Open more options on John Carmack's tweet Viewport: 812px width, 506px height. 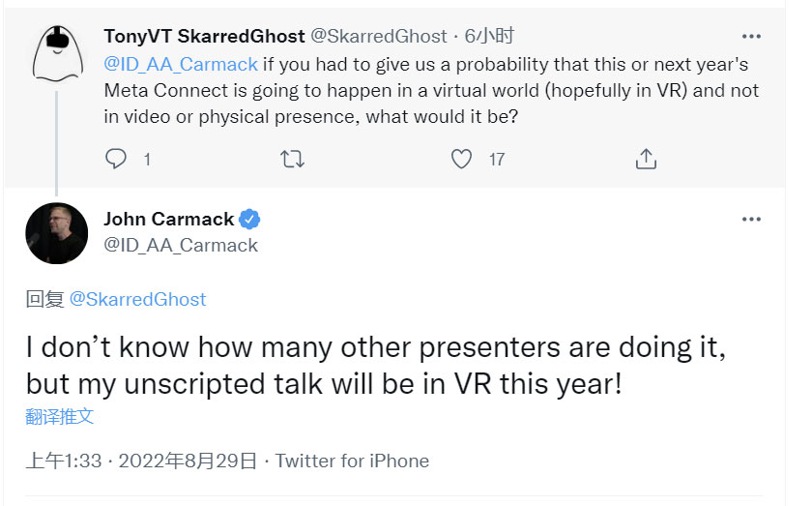point(751,220)
